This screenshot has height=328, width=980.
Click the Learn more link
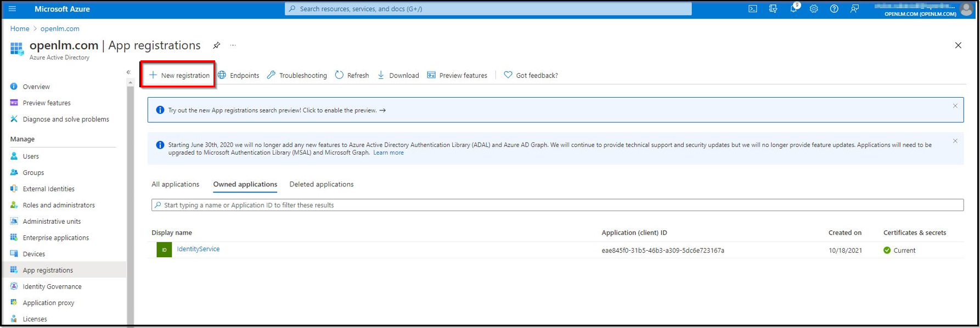[388, 152]
